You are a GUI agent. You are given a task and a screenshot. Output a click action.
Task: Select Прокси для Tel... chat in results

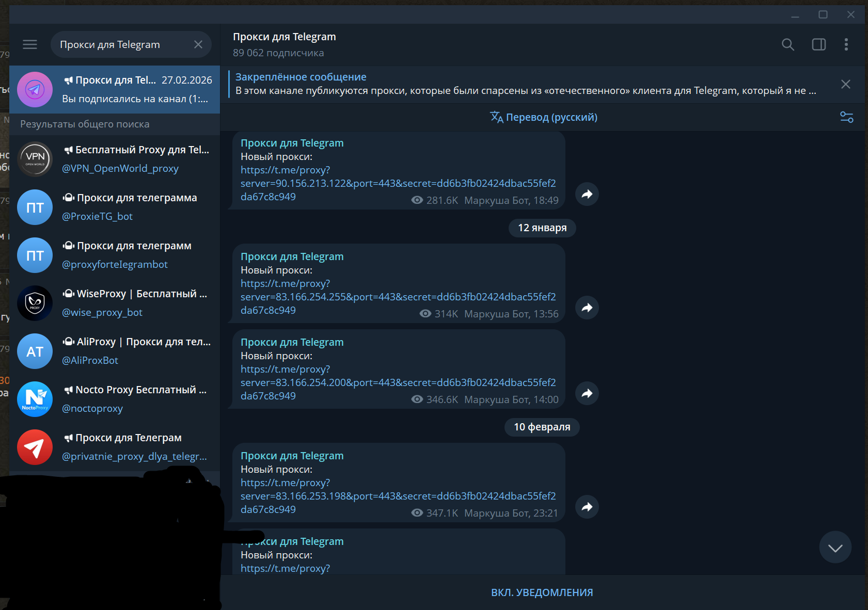coord(115,89)
